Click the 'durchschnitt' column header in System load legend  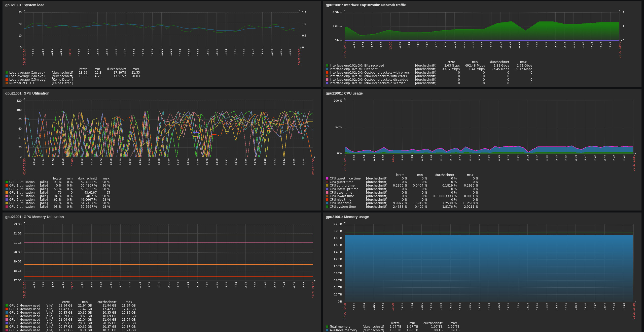pos(116,69)
